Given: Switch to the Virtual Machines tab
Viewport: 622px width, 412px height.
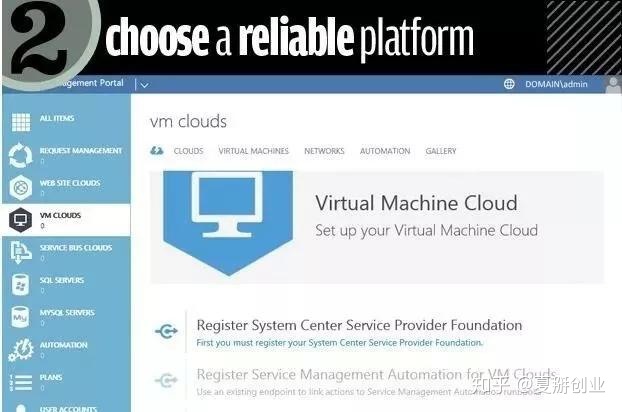Looking at the screenshot, I should click(253, 151).
